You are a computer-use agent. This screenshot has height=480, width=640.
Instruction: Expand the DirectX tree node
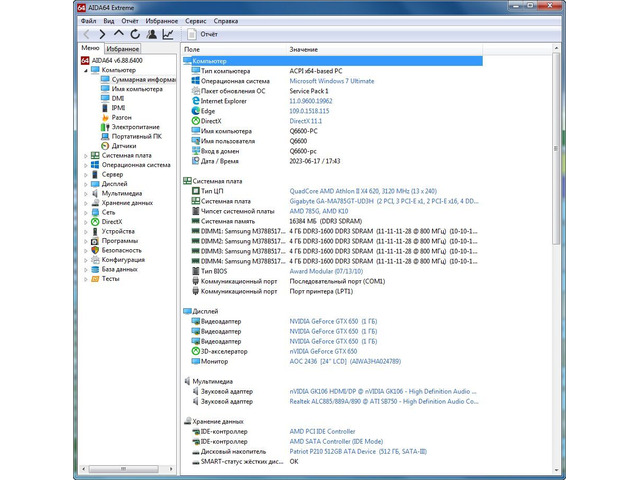click(86, 222)
